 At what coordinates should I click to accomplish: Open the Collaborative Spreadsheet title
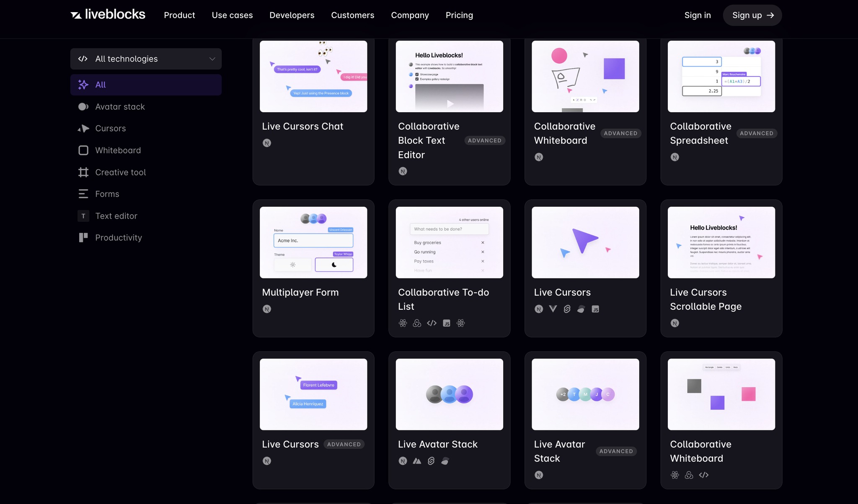click(x=700, y=134)
